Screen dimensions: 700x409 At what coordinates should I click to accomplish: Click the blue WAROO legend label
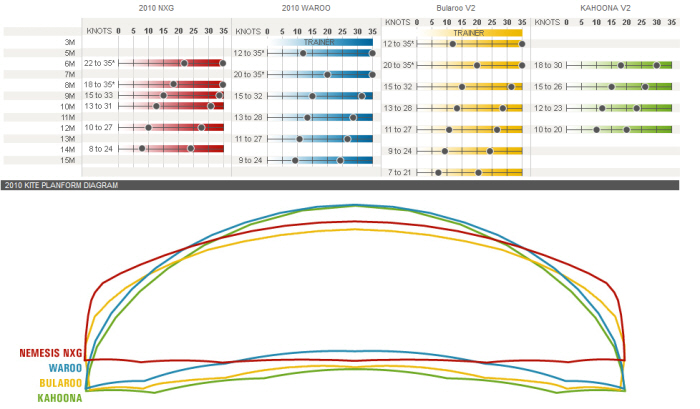(x=65, y=368)
